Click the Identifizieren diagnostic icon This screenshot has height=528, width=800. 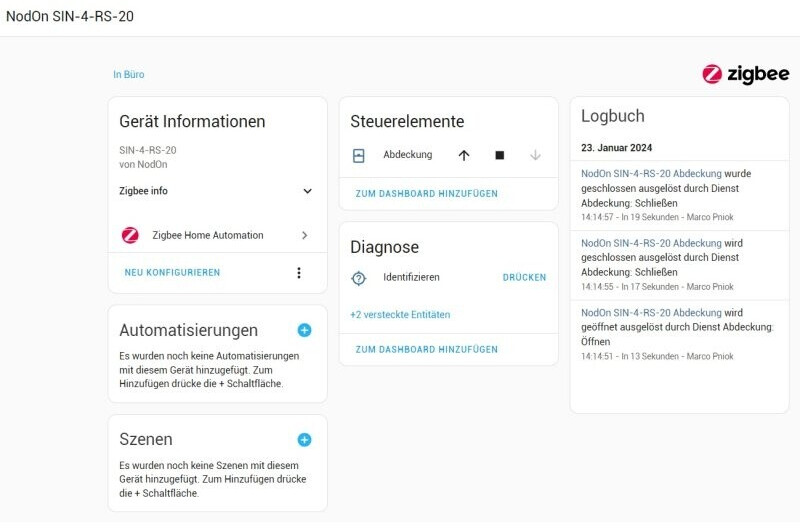(360, 277)
